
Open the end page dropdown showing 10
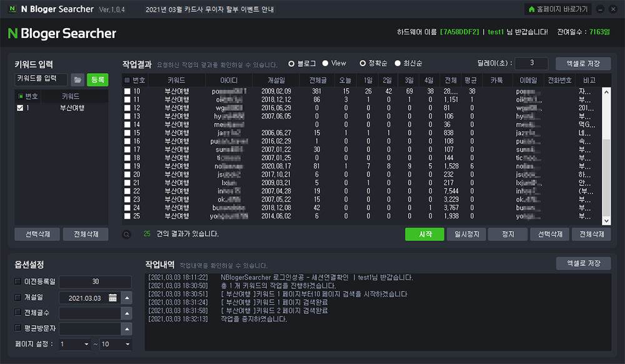pyautogui.click(x=116, y=344)
